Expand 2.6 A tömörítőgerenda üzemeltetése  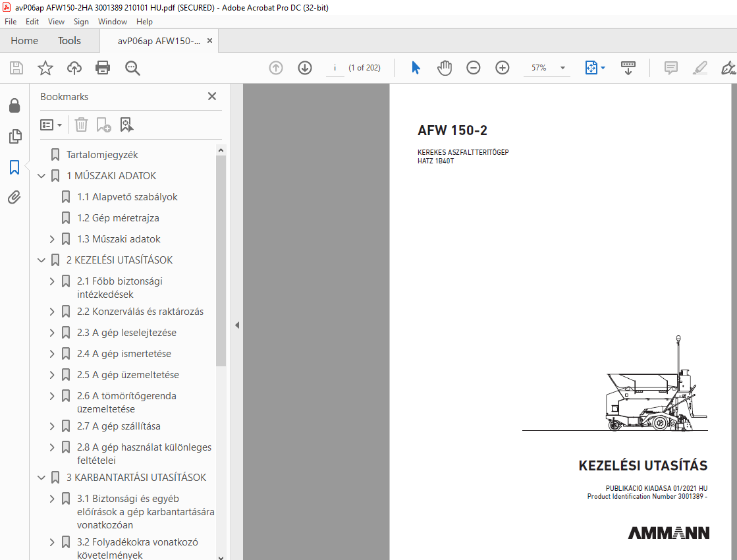pos(52,397)
